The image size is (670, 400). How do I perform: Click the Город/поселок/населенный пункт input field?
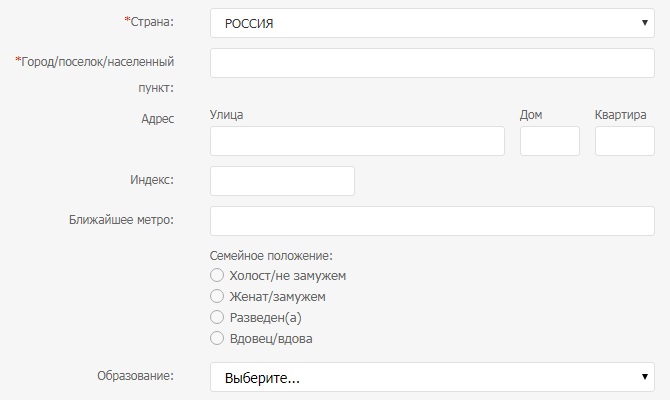pos(432,63)
